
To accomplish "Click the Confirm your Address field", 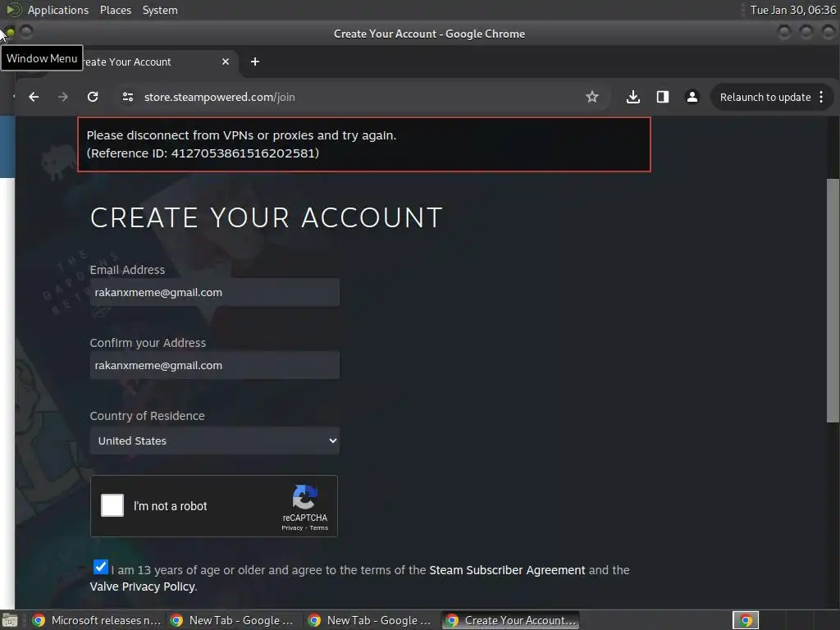I will pos(214,365).
